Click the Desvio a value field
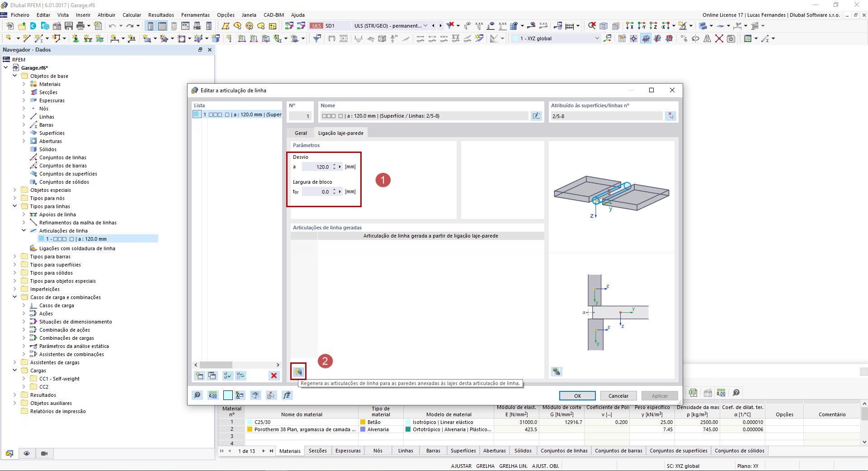 point(316,167)
